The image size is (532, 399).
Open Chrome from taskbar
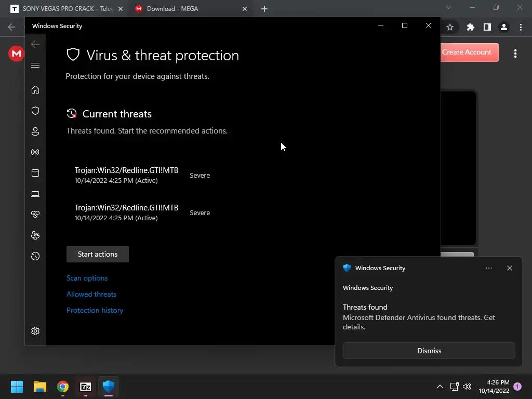tap(63, 387)
